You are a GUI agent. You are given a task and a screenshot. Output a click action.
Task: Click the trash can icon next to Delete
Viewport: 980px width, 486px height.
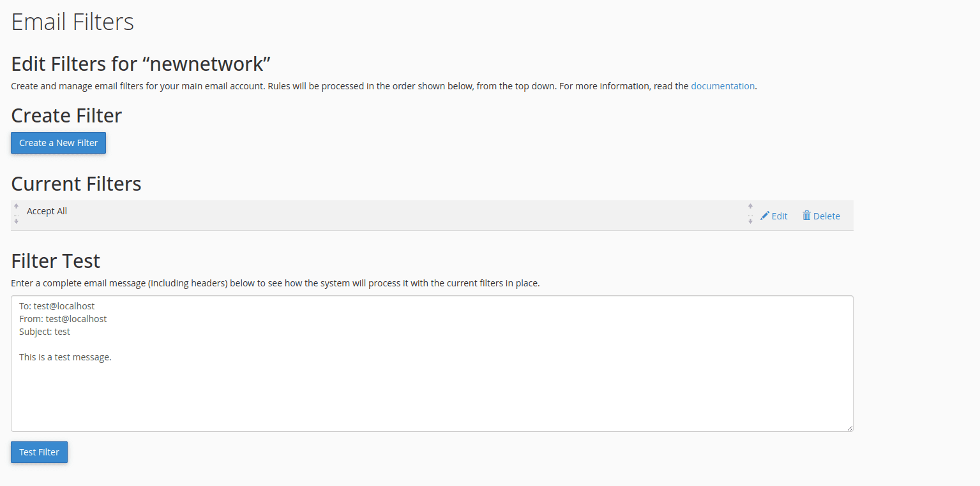click(x=807, y=216)
